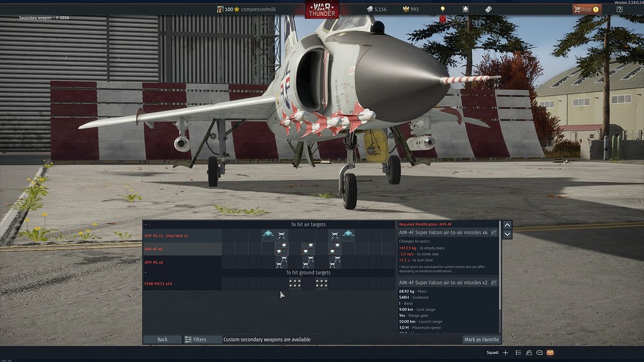This screenshot has width=644, height=362.
Task: Click the 'SARH - Guidance' line
Action: point(413,298)
